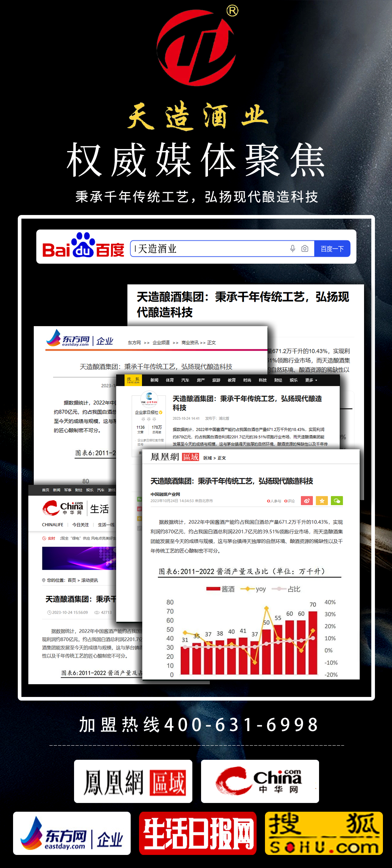The image size is (392, 868).
Task: Open the 区域 breadcrumb on the Phoenix page
Action: pos(208,458)
